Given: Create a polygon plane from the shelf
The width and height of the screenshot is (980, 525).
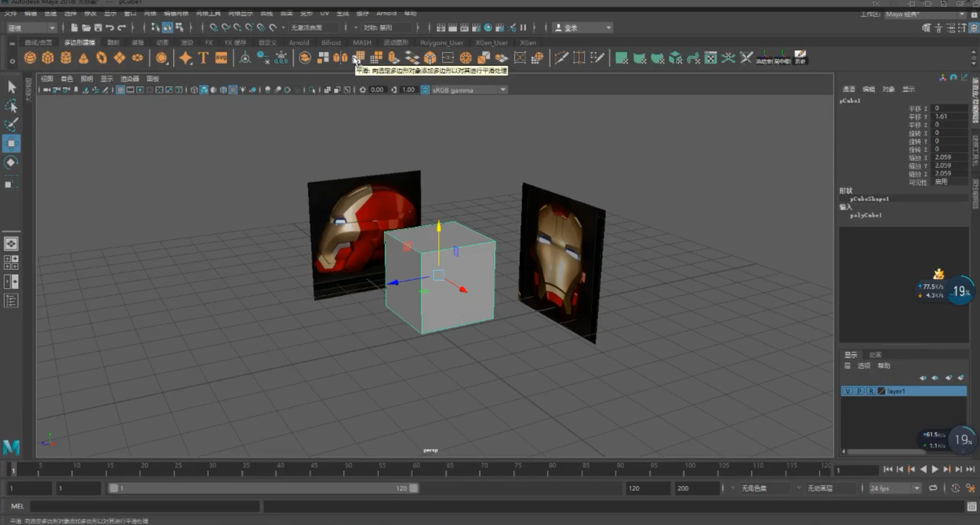Looking at the screenshot, I should point(120,58).
